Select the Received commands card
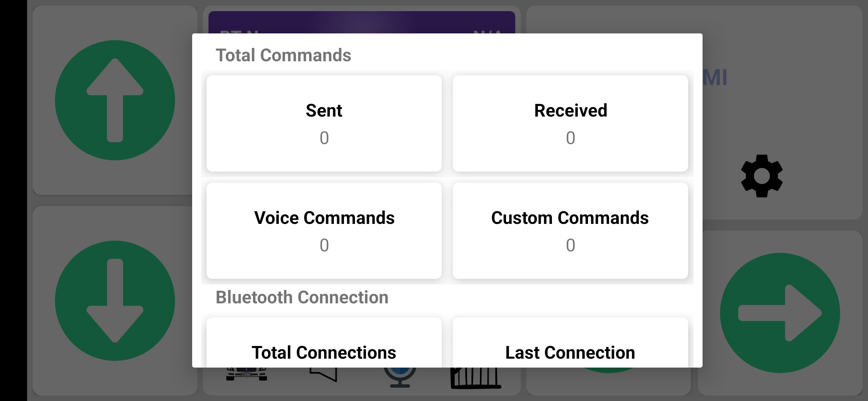 pos(570,123)
